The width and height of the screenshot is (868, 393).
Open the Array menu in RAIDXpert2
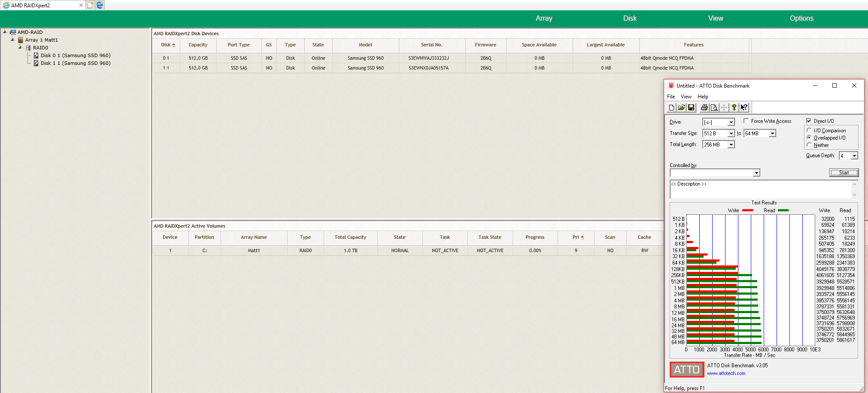[x=544, y=18]
